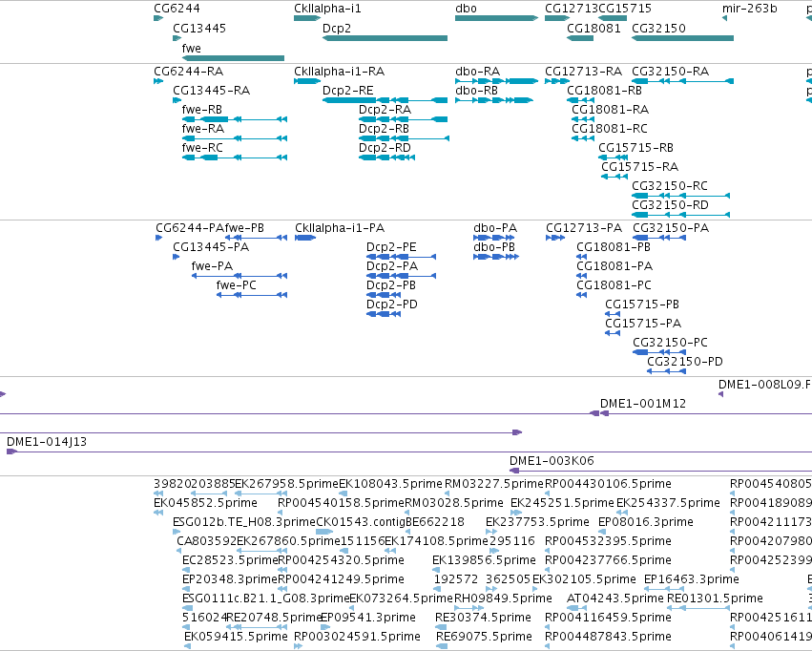Open protein label Dcp2-PE
Screen dimensions: 812x651
point(391,247)
